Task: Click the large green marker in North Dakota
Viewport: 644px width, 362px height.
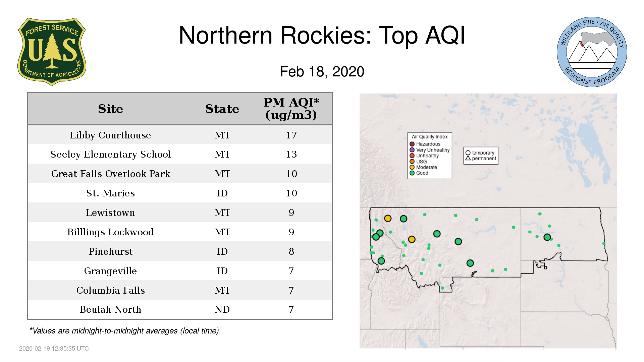Action: (547, 237)
